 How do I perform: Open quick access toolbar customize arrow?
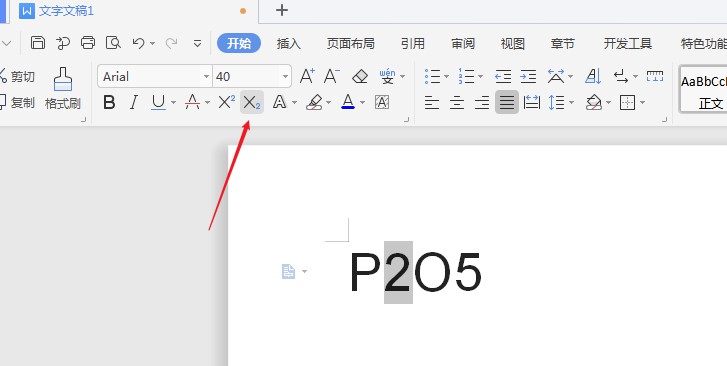point(198,44)
